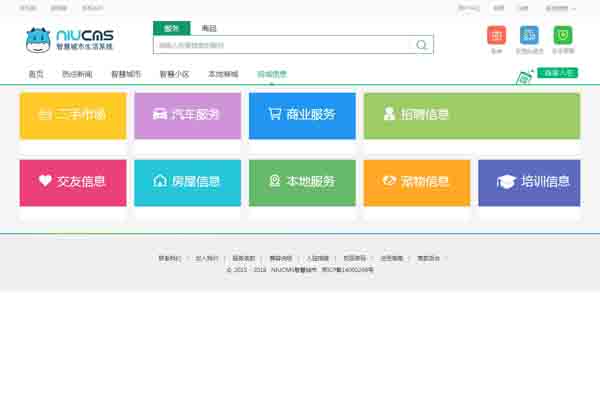Click the blue icon in header shortcuts
Image resolution: width=600 pixels, height=405 pixels.
coord(529,35)
